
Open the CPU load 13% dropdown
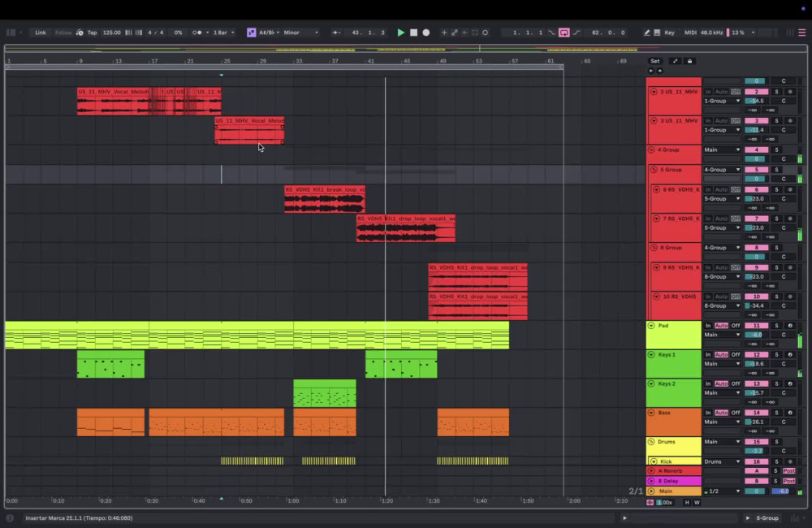(x=743, y=32)
